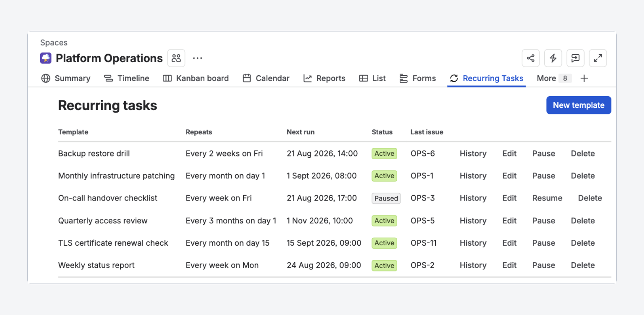Click the share icon button
644x315 pixels.
click(531, 58)
